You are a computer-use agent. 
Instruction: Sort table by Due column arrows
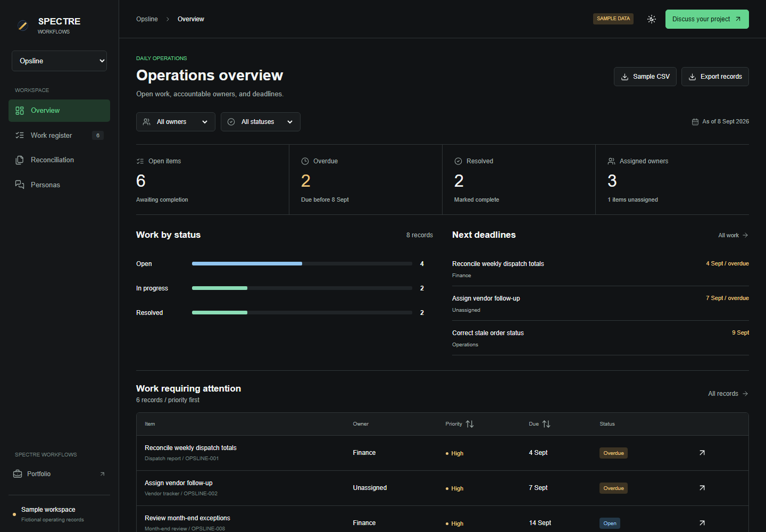click(546, 424)
